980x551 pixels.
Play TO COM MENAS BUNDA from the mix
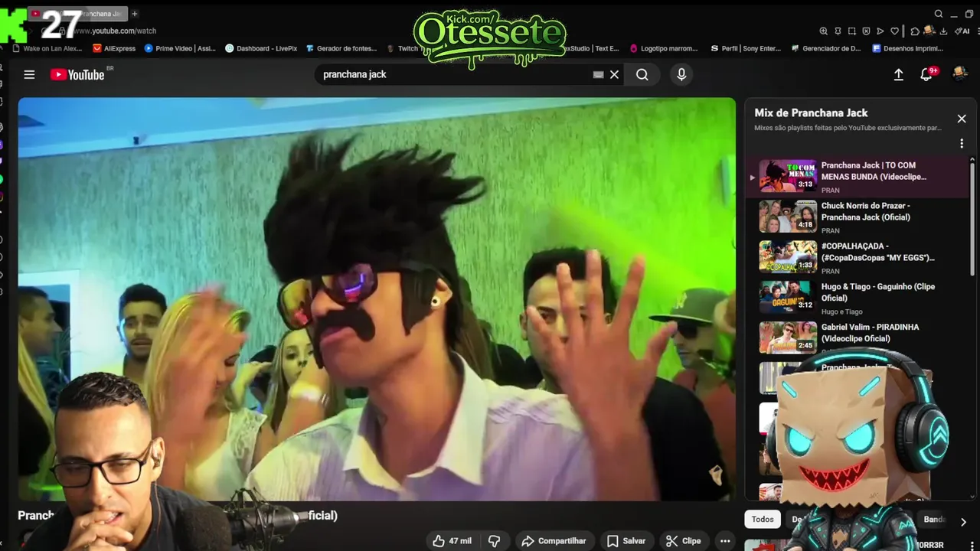857,177
